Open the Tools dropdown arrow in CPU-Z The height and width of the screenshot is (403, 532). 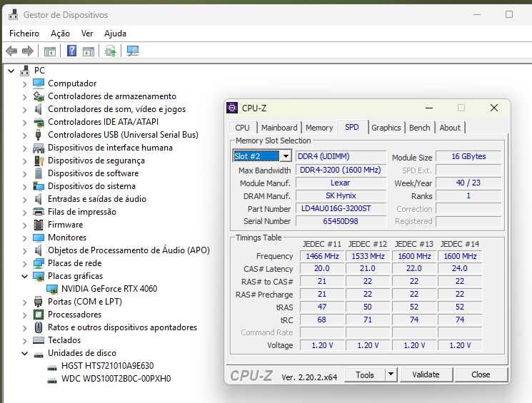(391, 374)
